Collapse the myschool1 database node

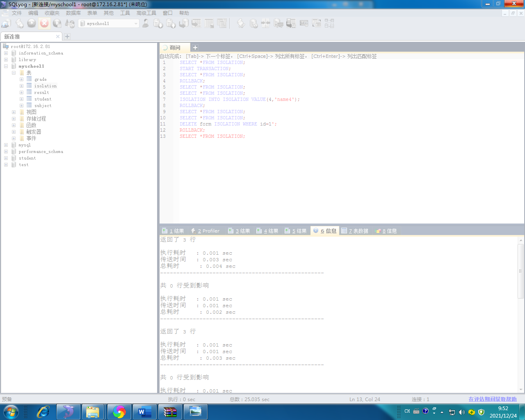click(x=6, y=66)
